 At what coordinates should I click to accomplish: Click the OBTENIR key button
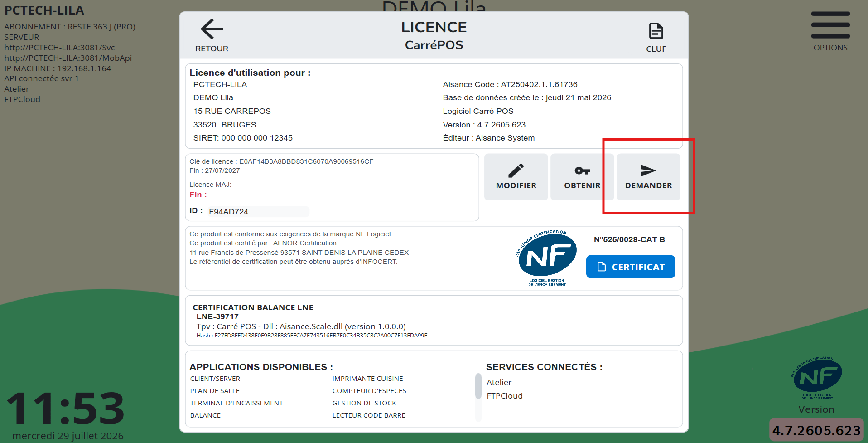tap(582, 177)
